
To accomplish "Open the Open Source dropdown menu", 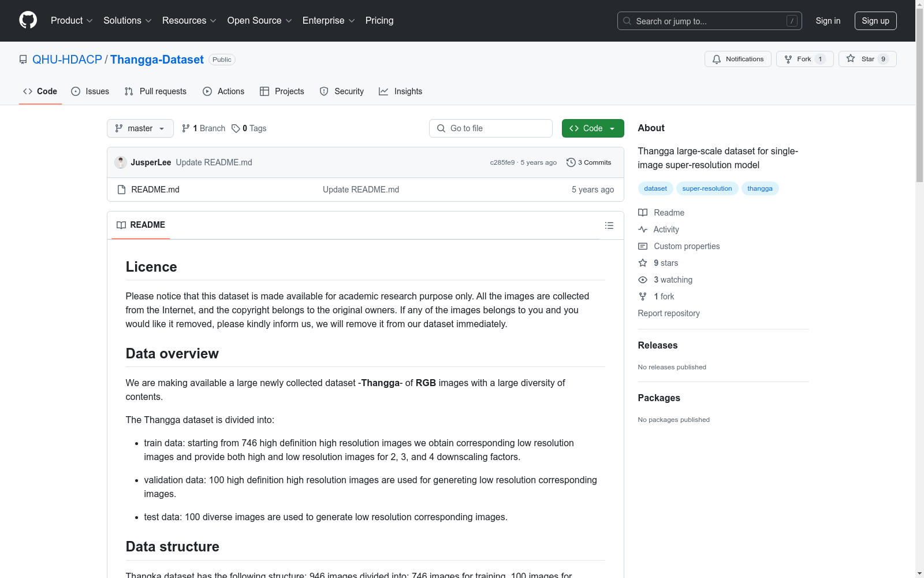I will (x=260, y=21).
